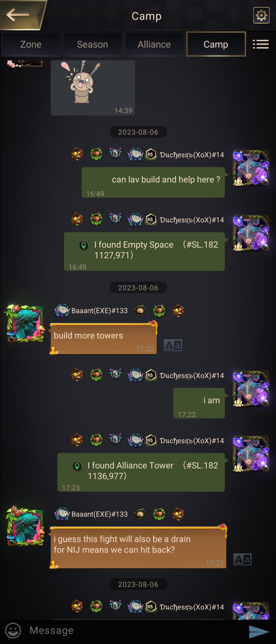The width and height of the screenshot is (276, 644).
Task: Tap the Alliance Tower location pin icon
Action: click(x=77, y=466)
